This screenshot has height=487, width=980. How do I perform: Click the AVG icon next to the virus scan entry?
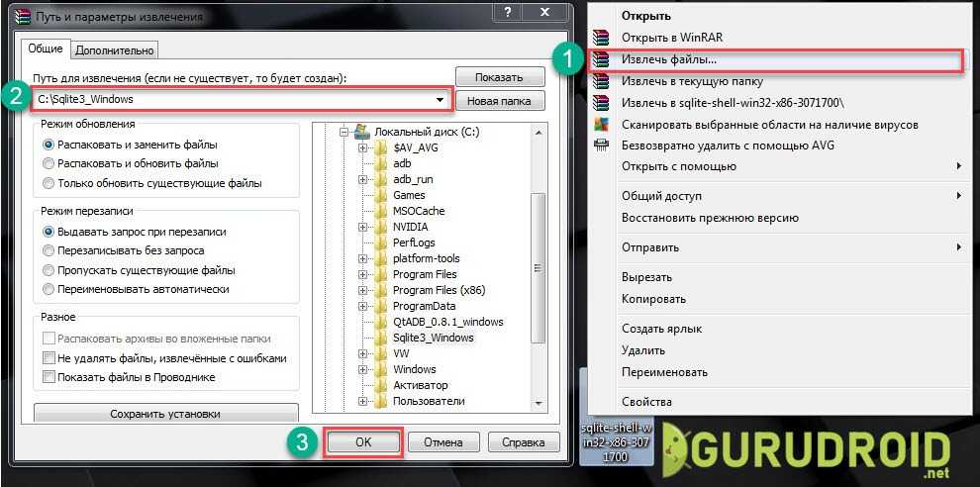[601, 125]
